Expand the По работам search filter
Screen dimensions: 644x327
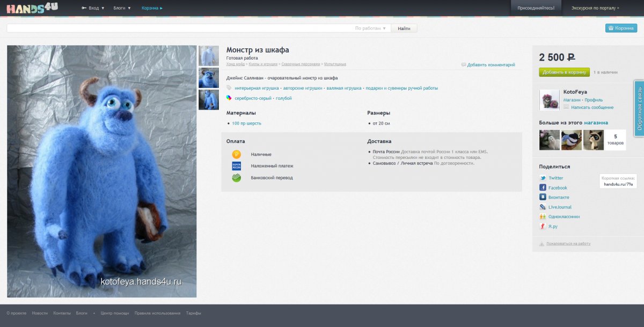pos(370,28)
